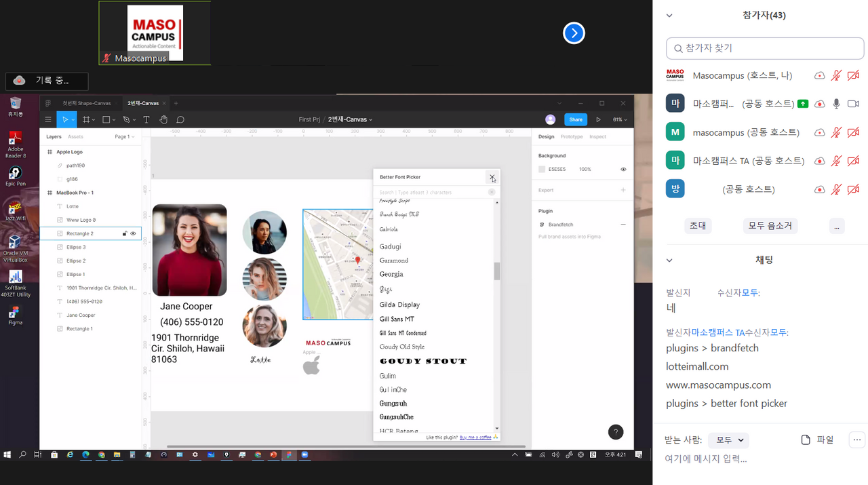This screenshot has height=485, width=868.
Task: Click the help question mark button
Action: [x=615, y=432]
